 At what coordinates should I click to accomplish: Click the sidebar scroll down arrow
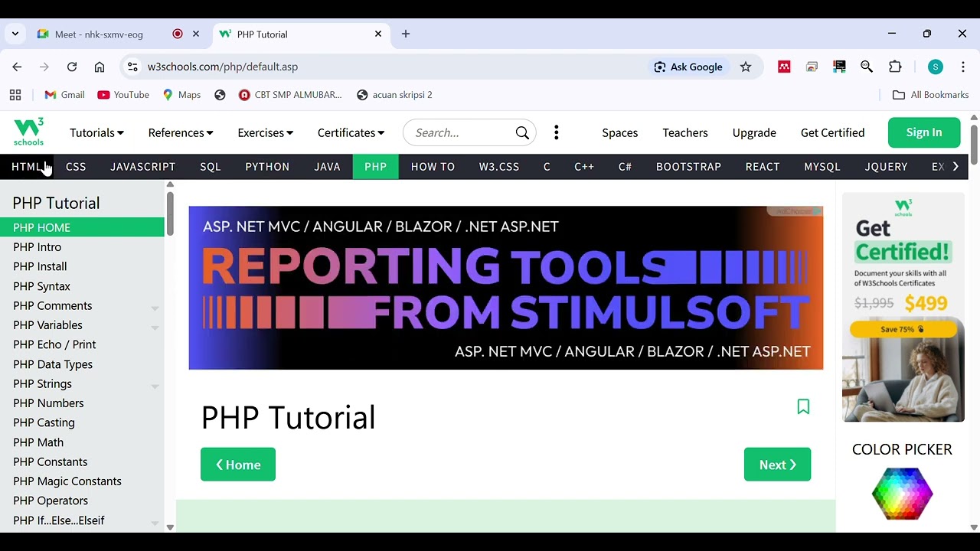point(170,527)
